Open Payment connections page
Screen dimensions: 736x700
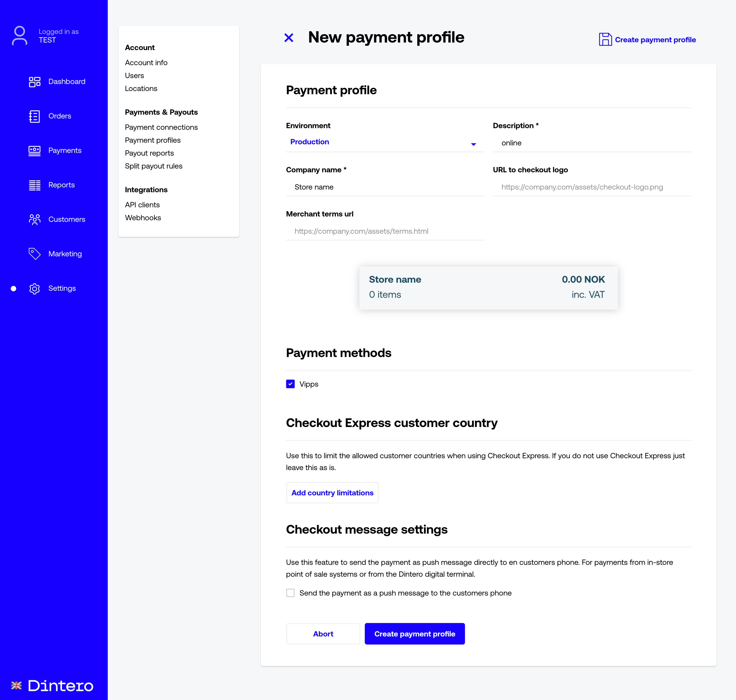point(161,127)
